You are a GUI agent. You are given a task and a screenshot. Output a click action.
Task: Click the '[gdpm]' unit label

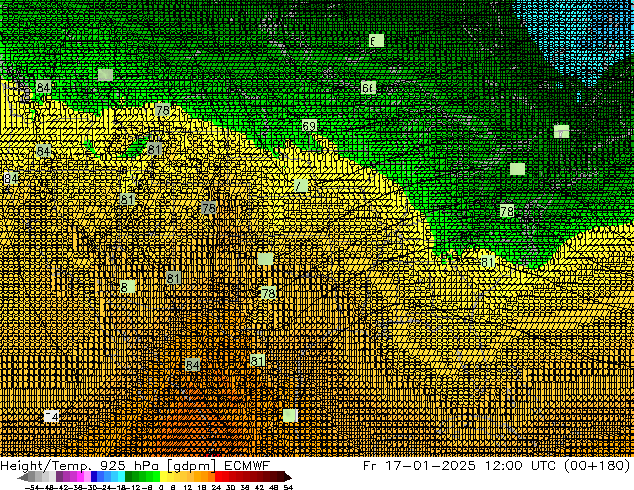tap(193, 466)
